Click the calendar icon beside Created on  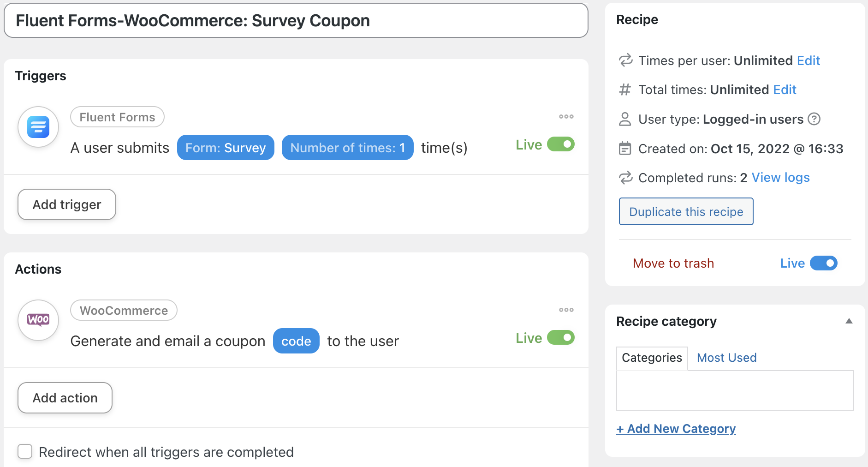point(625,149)
